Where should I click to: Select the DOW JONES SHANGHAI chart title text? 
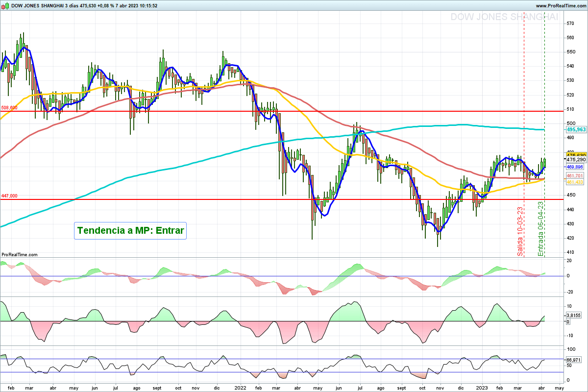coord(38,6)
